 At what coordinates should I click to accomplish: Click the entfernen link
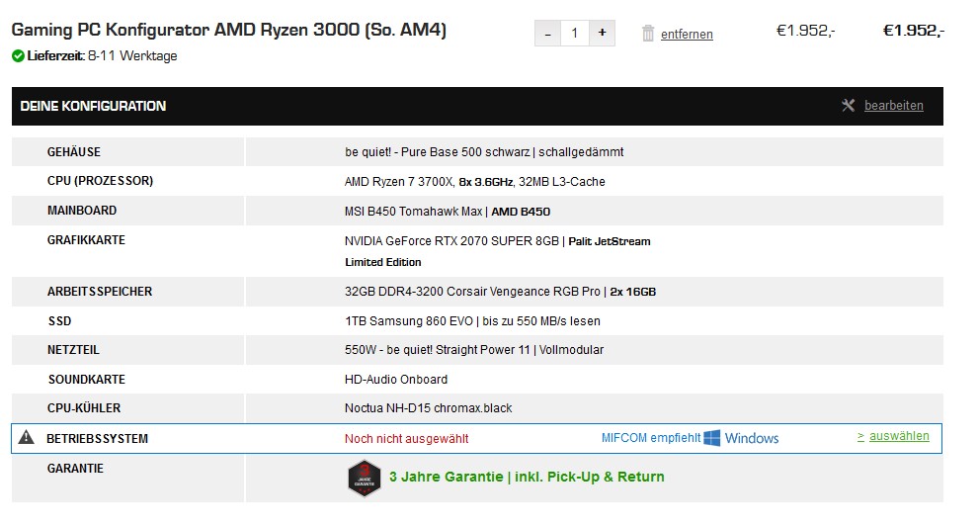click(x=687, y=35)
